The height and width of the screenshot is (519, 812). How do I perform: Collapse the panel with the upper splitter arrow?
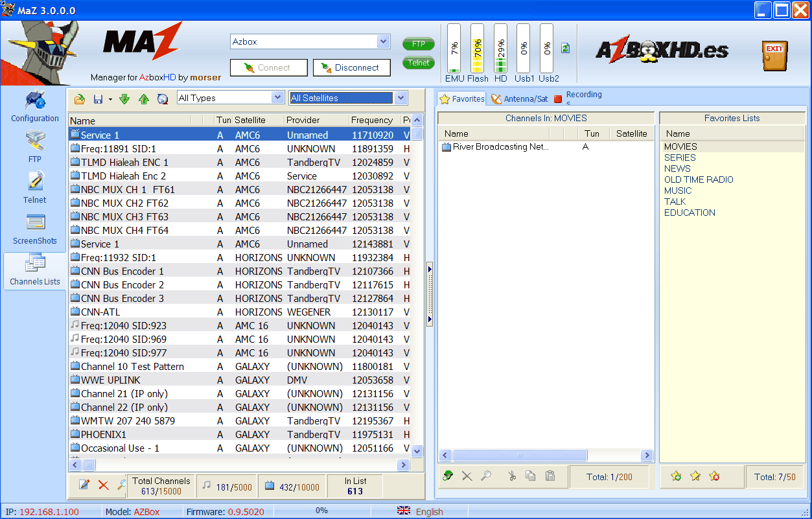(x=430, y=269)
